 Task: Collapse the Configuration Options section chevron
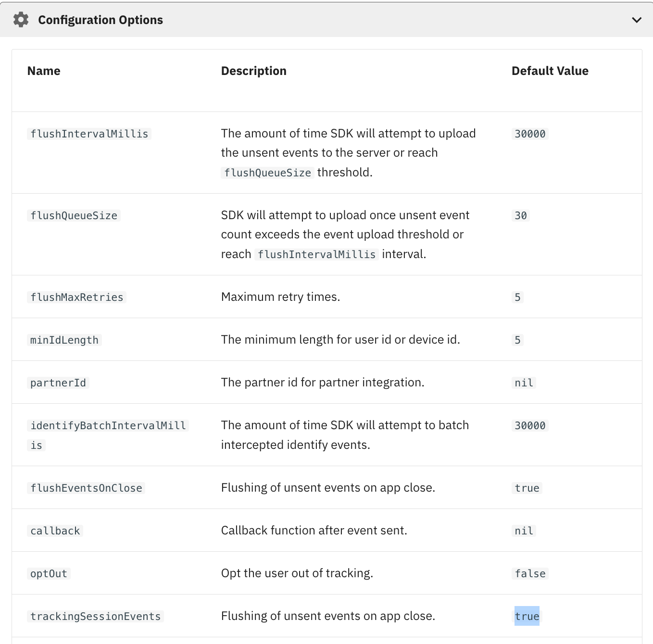coord(637,20)
